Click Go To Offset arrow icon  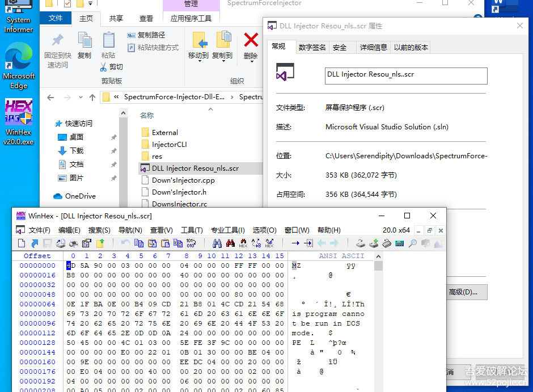[295, 243]
